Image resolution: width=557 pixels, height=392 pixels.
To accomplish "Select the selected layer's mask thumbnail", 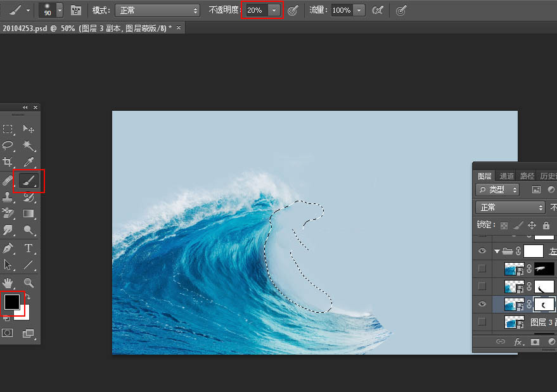I will [x=544, y=305].
